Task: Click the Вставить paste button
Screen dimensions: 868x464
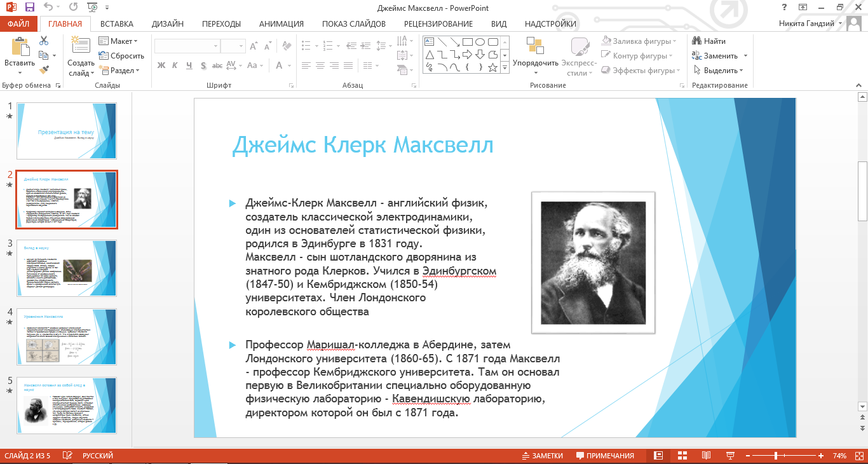Action: 20,55
